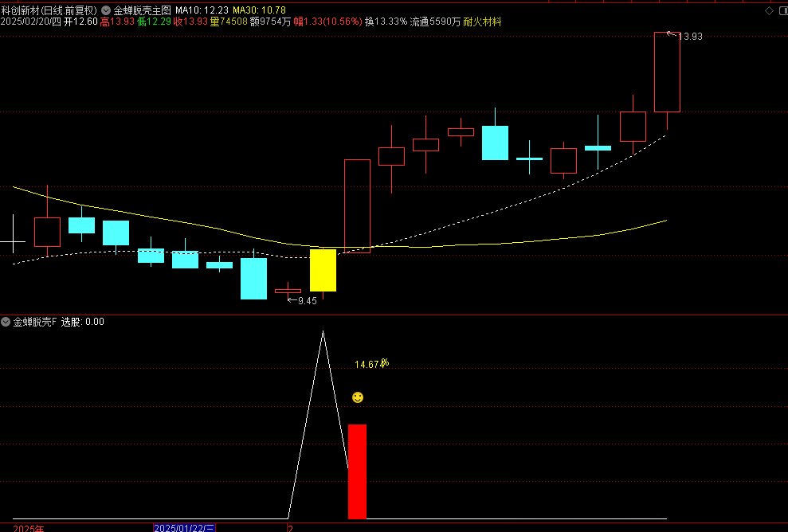This screenshot has width=788, height=532.
Task: Select the 金蝉脱壳主图 main chart indicator label
Action: point(142,10)
